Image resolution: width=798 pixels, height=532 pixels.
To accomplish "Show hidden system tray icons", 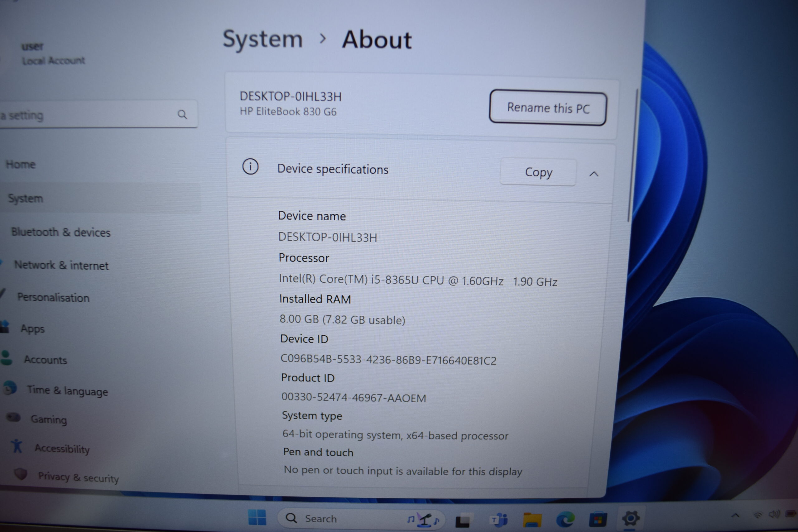I will click(735, 515).
